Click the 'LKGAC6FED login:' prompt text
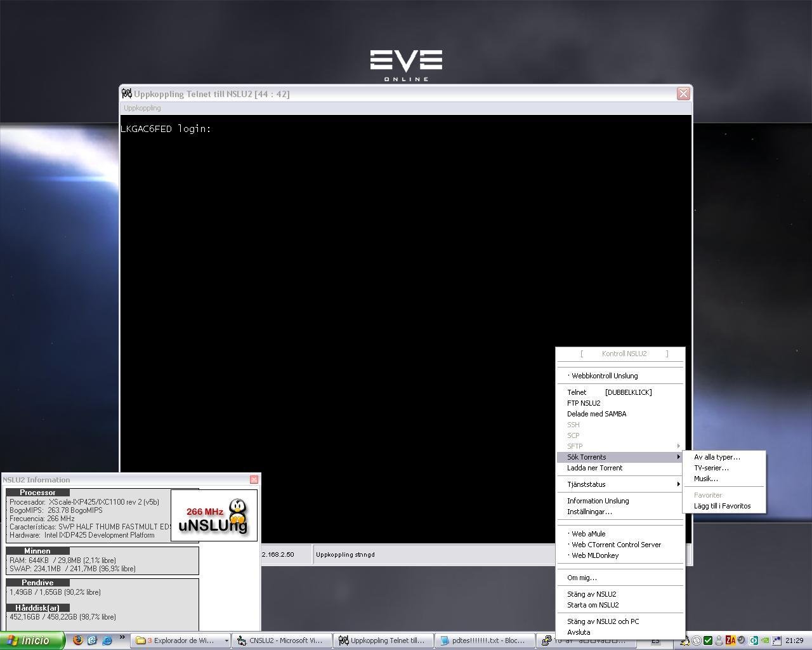Viewport: 812px width, 650px height. [166, 129]
